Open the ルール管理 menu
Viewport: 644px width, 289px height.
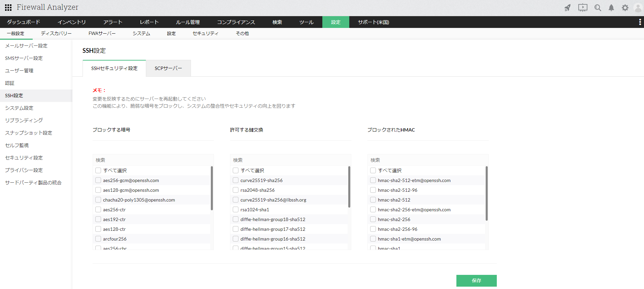[188, 22]
